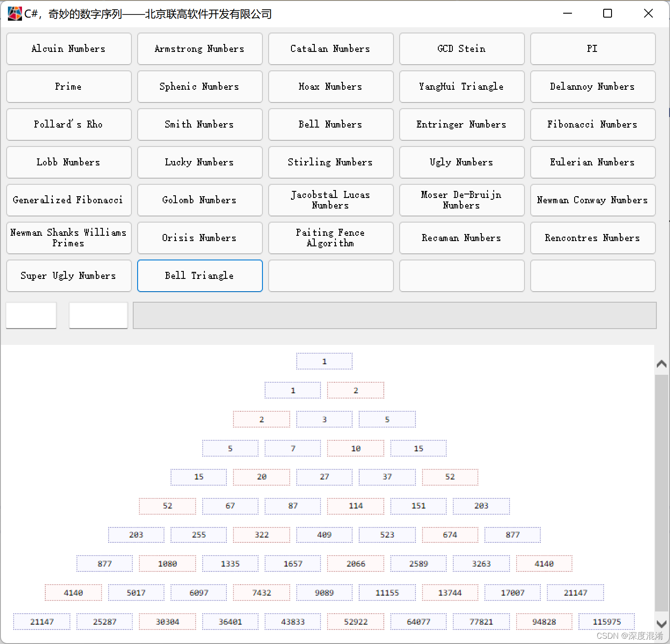The height and width of the screenshot is (644, 670).
Task: Run Pollard's Rho
Action: (x=69, y=124)
